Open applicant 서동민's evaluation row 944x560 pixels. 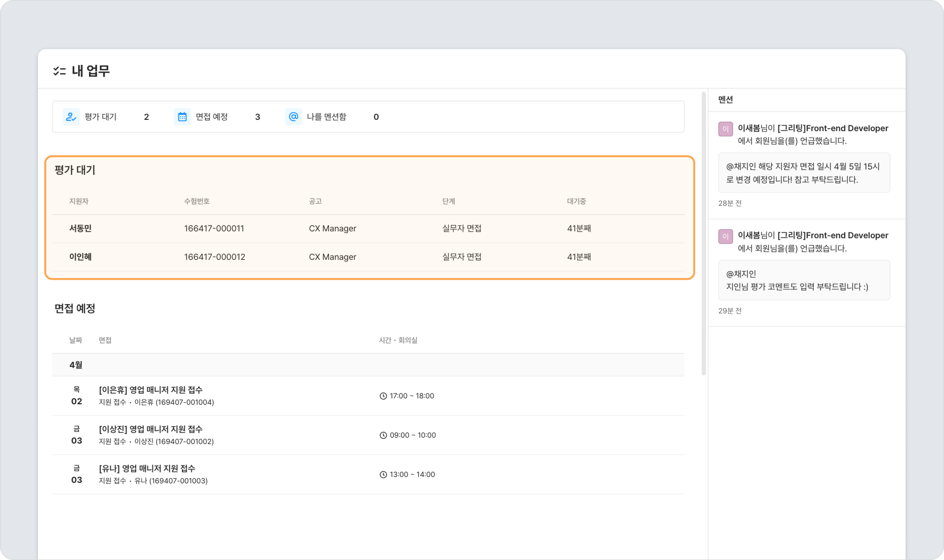tap(80, 228)
